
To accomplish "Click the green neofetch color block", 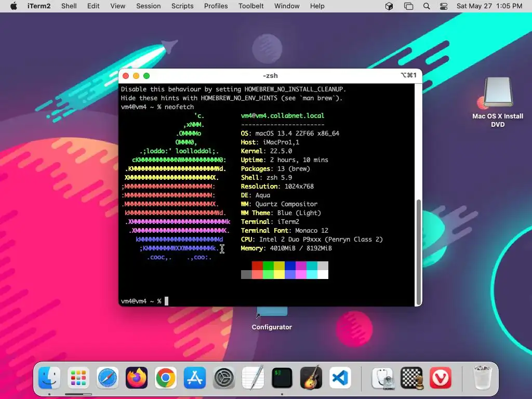I will [x=268, y=265].
